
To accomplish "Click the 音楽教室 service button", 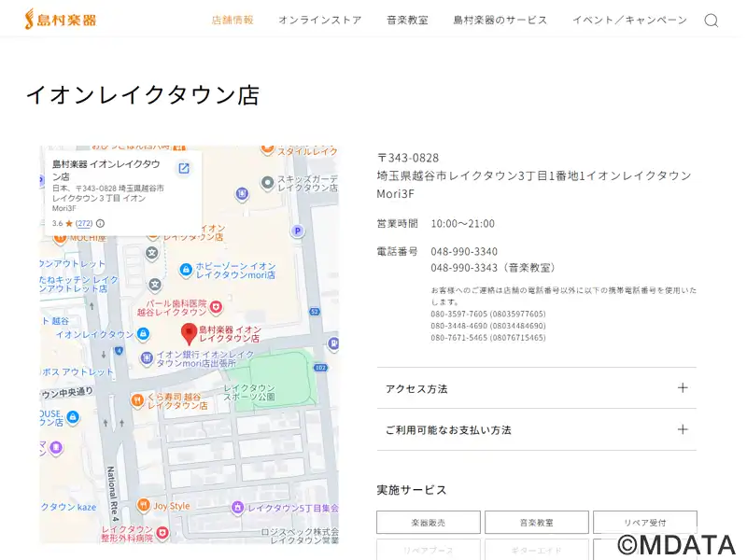I will [x=536, y=523].
